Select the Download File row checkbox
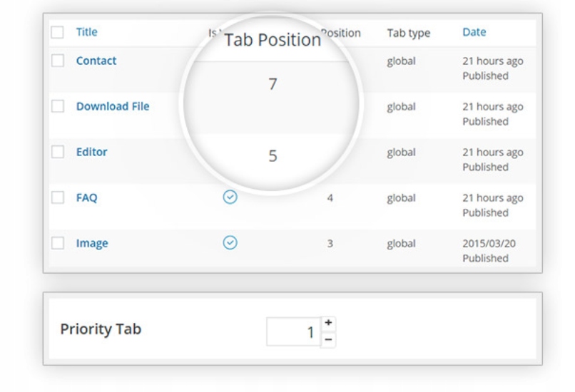575x392 pixels. (58, 107)
